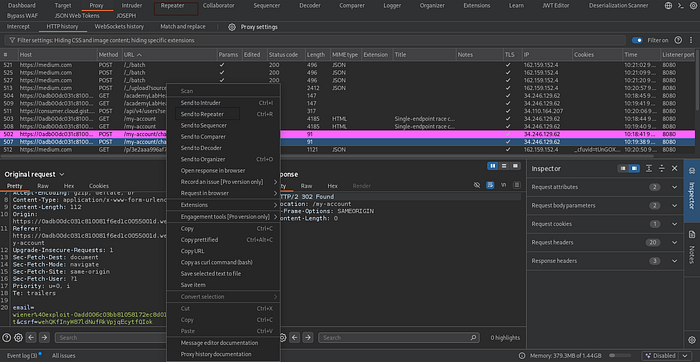Click Proxy history documentation entry
The width and height of the screenshot is (700, 362).
tap(223, 354)
